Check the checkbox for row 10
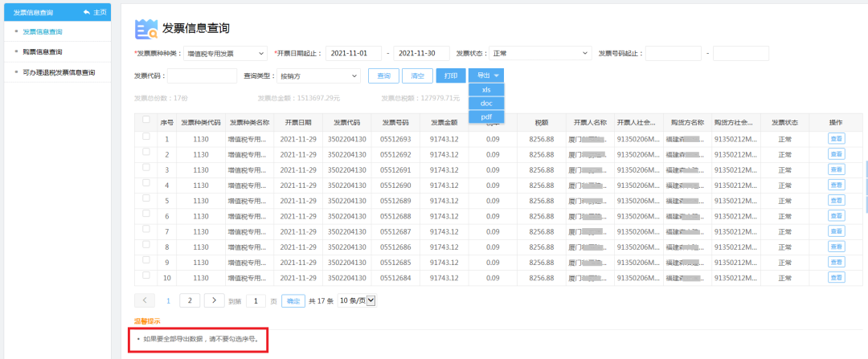 146,275
